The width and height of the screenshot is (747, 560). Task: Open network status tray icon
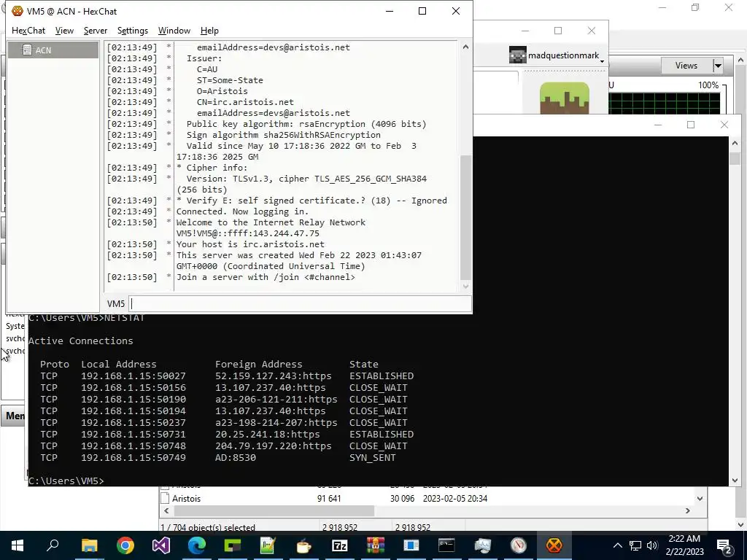click(x=635, y=545)
